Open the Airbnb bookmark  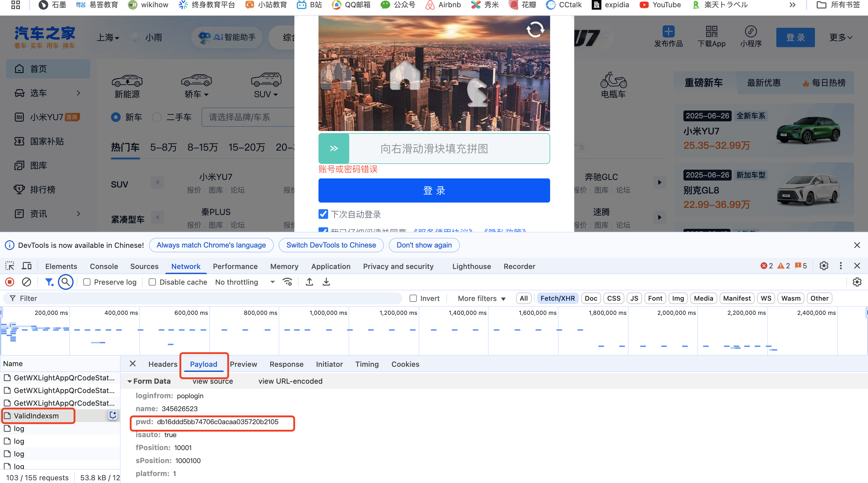tap(443, 5)
